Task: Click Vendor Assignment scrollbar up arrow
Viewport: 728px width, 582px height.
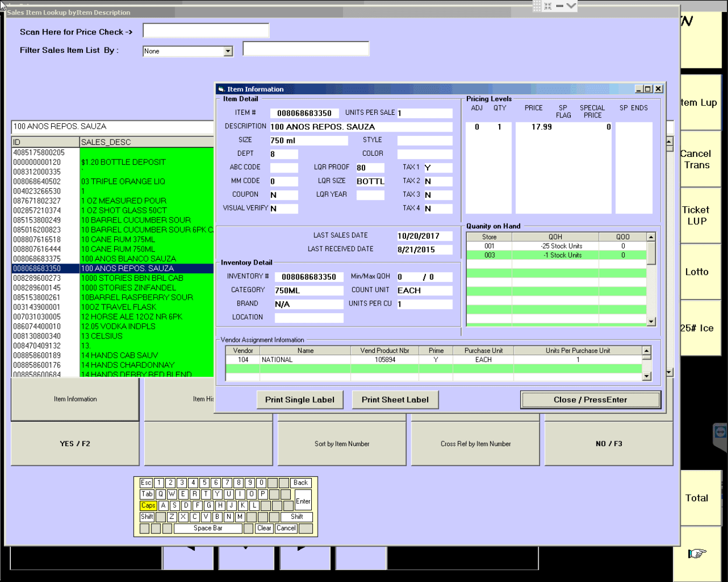Action: click(647, 351)
